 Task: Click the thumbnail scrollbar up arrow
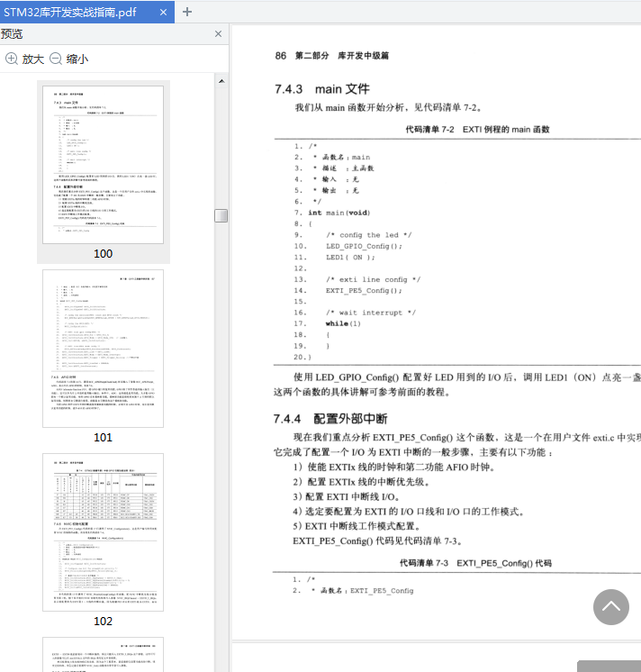[221, 81]
